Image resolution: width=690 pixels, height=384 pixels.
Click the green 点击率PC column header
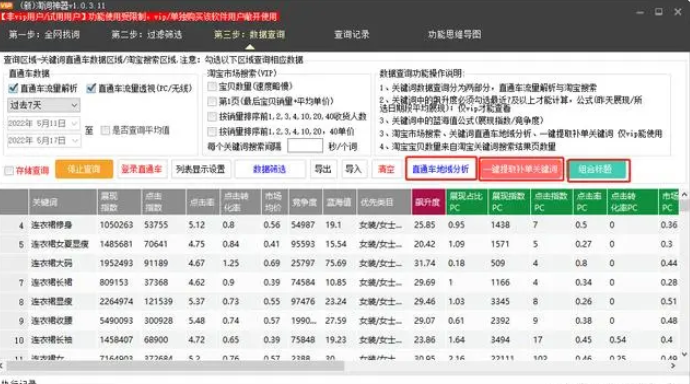[x=590, y=202]
